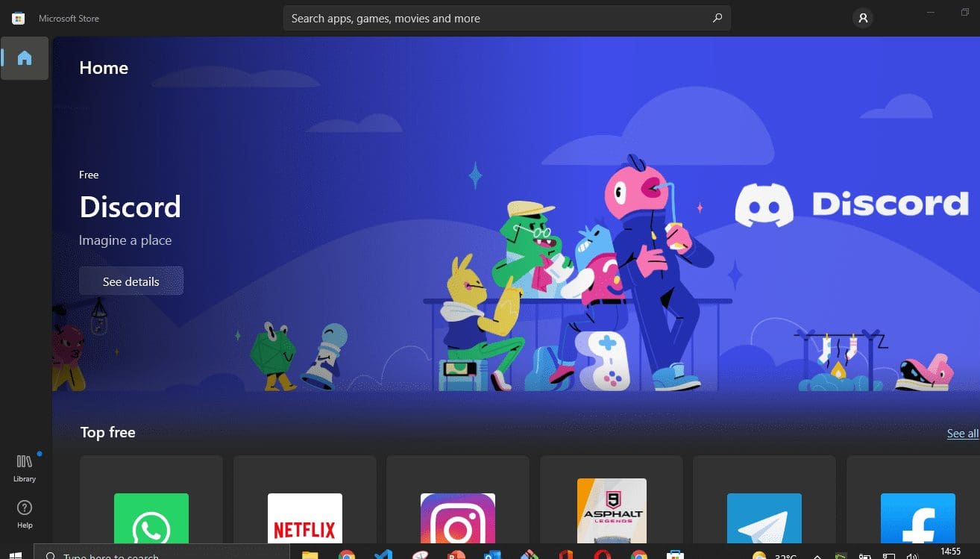
Task: Click the Microsoft Store taskbar icon
Action: pyautogui.click(x=675, y=555)
